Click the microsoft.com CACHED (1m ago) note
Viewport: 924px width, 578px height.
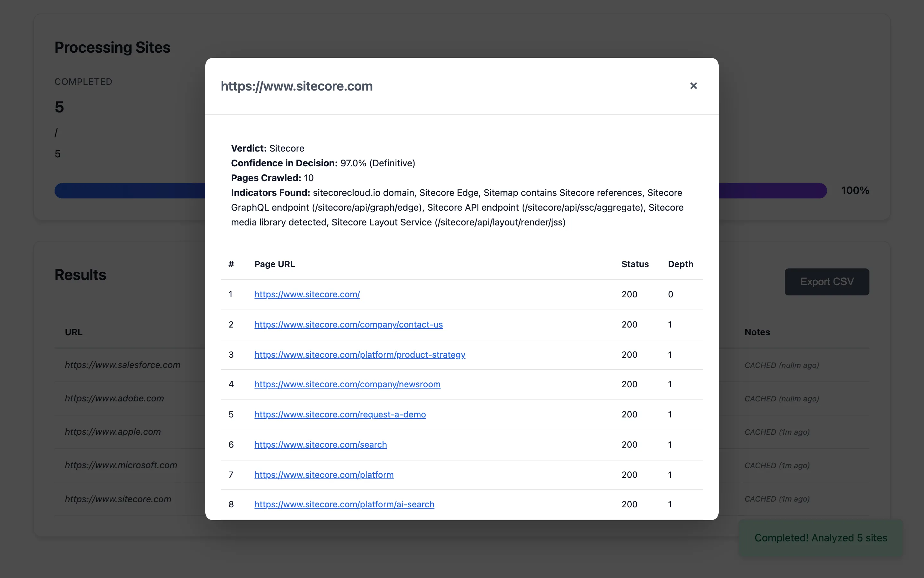coord(777,466)
